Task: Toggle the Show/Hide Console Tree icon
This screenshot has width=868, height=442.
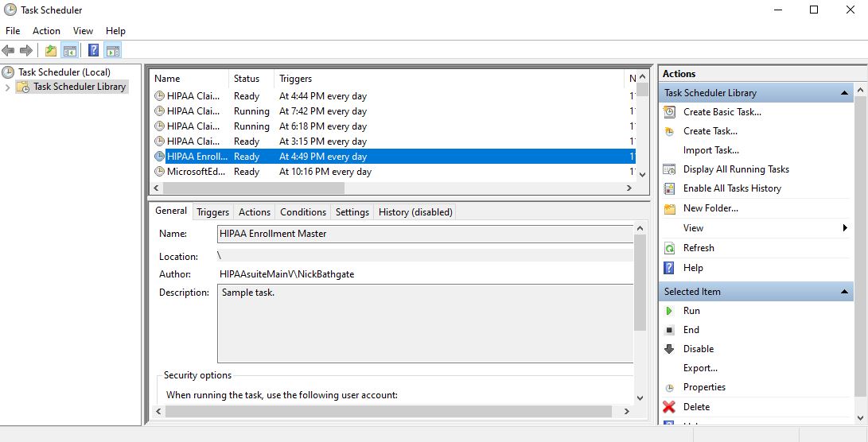Action: coord(70,51)
